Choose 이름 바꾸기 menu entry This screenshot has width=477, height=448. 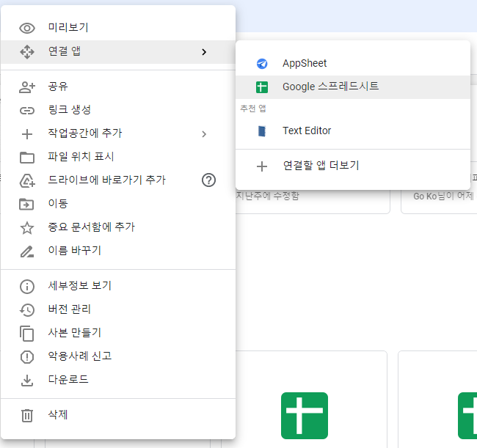click(74, 251)
